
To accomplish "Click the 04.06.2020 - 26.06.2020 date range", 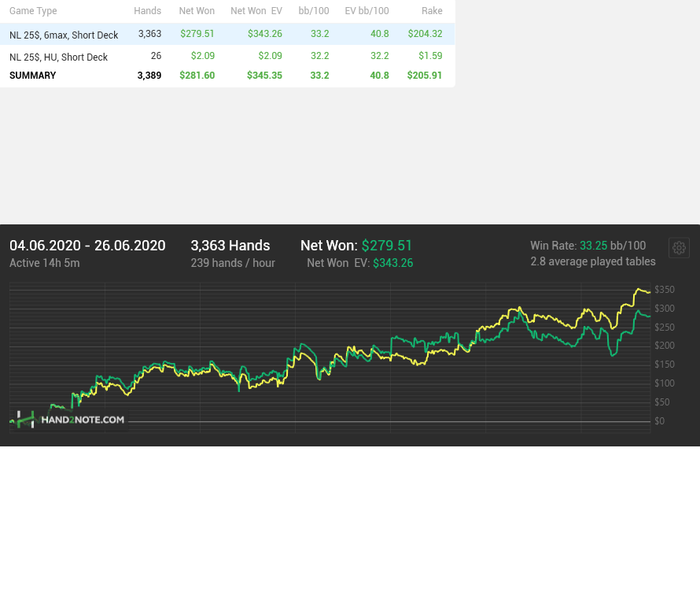I will coord(88,246).
